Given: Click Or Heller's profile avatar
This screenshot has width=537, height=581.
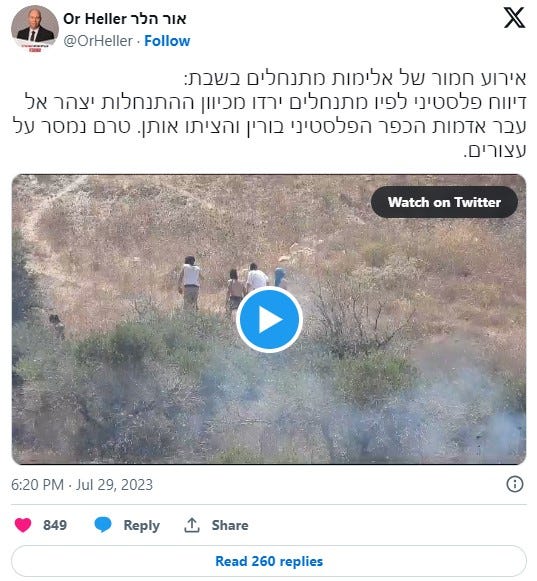Looking at the screenshot, I should (34, 29).
